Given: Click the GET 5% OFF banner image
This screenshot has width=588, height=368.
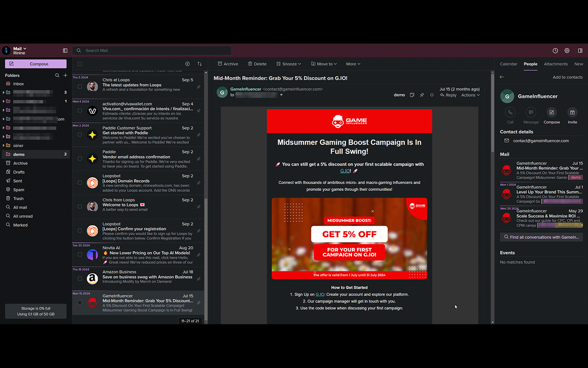Looking at the screenshot, I should 349,238.
